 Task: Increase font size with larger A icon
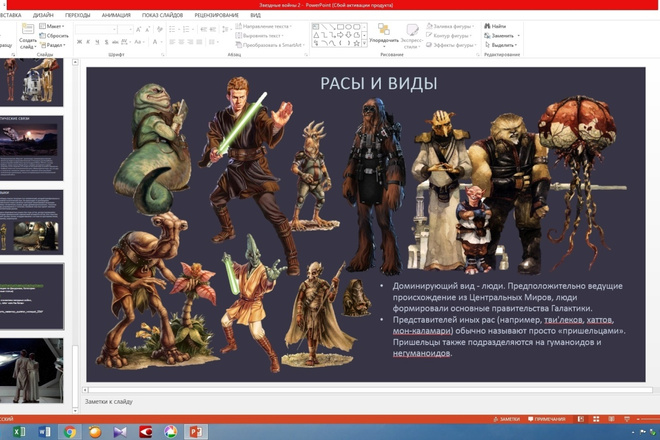138,29
